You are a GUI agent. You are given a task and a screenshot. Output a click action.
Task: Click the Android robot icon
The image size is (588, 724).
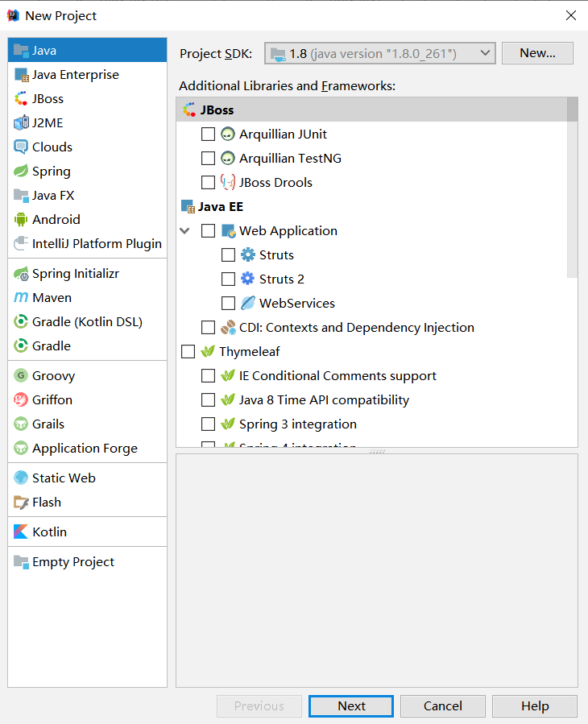[x=21, y=219]
